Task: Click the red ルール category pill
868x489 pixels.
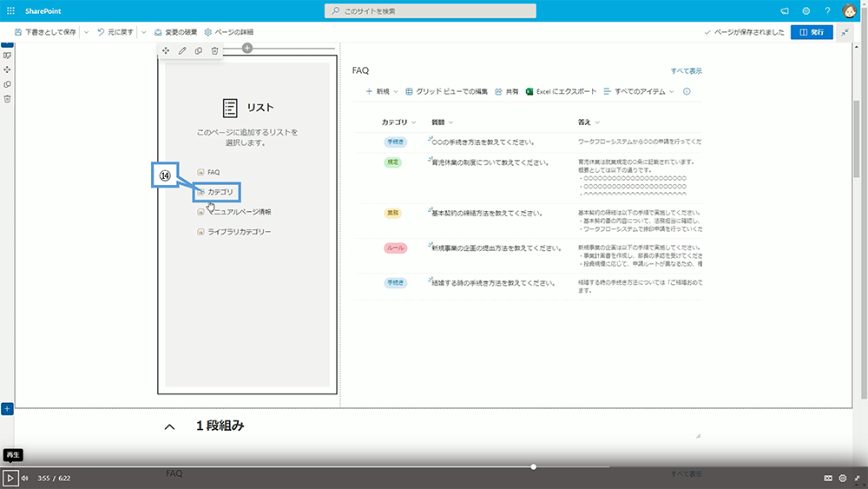Action: tap(395, 248)
